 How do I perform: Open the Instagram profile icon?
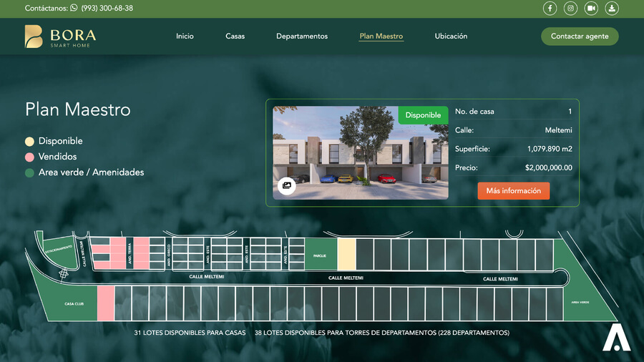(570, 9)
